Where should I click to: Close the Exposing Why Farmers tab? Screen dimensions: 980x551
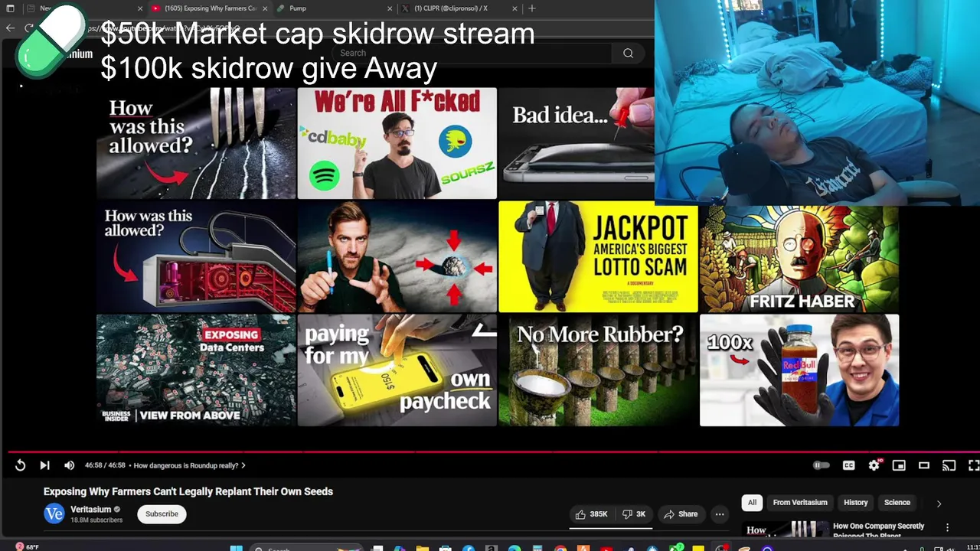[x=266, y=8]
